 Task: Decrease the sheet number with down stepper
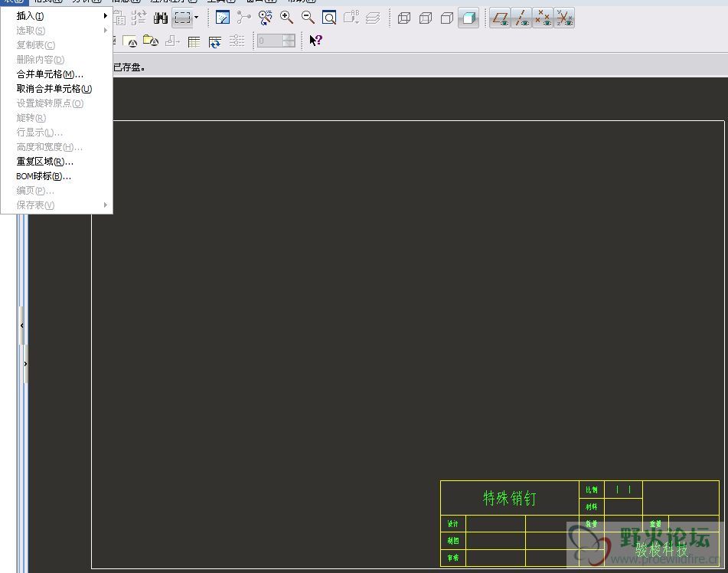click(x=289, y=44)
